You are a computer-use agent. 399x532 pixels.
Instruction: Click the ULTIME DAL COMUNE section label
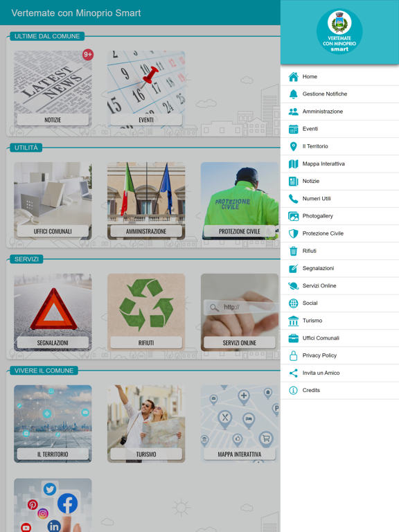pyautogui.click(x=47, y=36)
